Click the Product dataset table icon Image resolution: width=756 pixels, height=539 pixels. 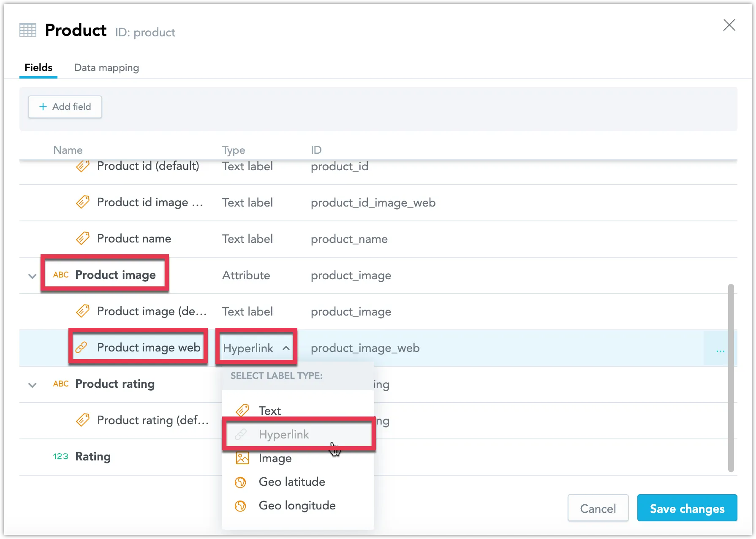click(28, 30)
